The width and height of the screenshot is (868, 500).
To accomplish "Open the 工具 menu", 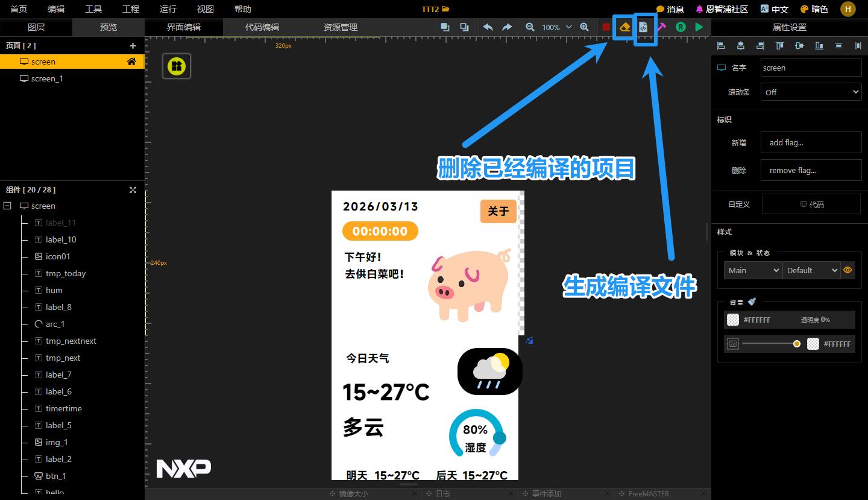I will 93,9.
